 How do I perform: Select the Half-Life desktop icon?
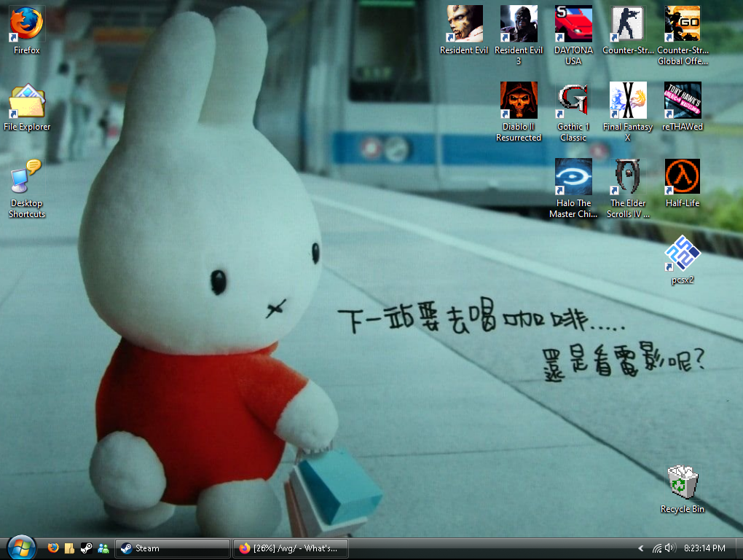tap(683, 184)
